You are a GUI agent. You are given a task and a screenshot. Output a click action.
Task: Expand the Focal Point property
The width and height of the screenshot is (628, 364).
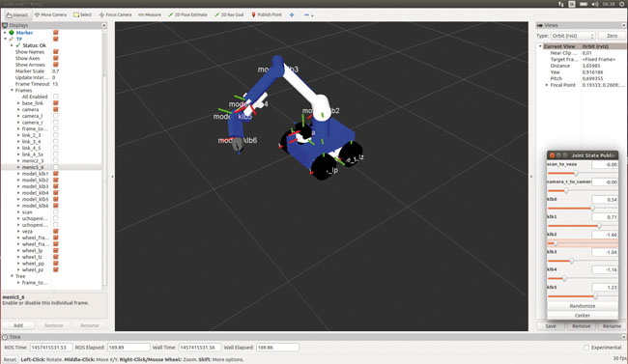[x=547, y=85]
